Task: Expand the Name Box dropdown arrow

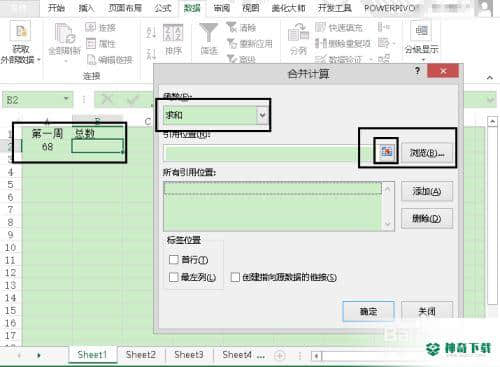Action: [x=66, y=99]
